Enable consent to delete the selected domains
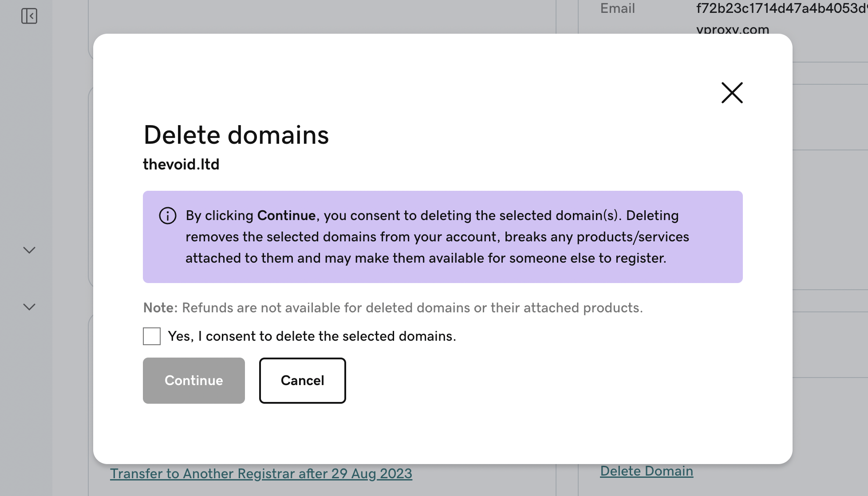The image size is (868, 496). click(151, 336)
